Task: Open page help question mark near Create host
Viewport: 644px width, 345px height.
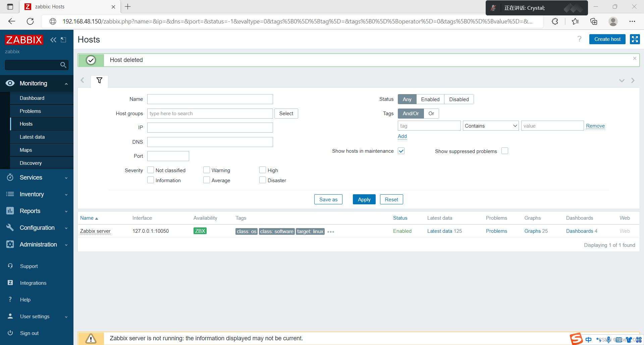Action: coord(579,39)
